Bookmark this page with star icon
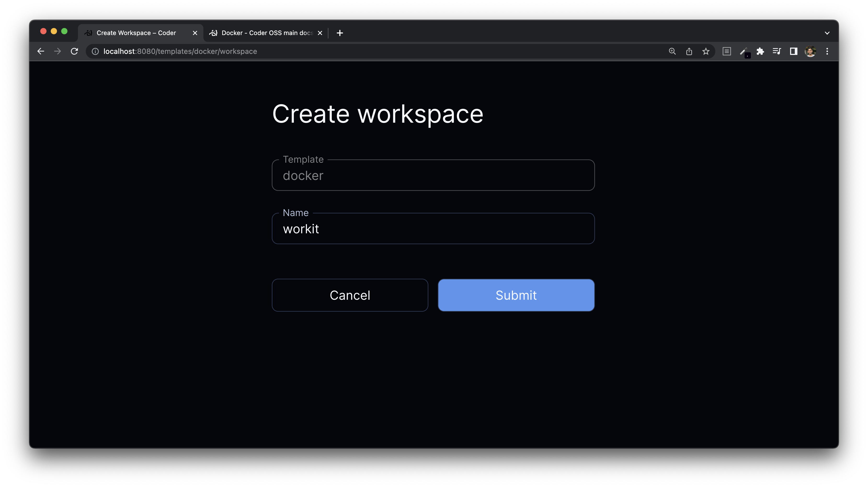This screenshot has width=868, height=487. [x=706, y=51]
